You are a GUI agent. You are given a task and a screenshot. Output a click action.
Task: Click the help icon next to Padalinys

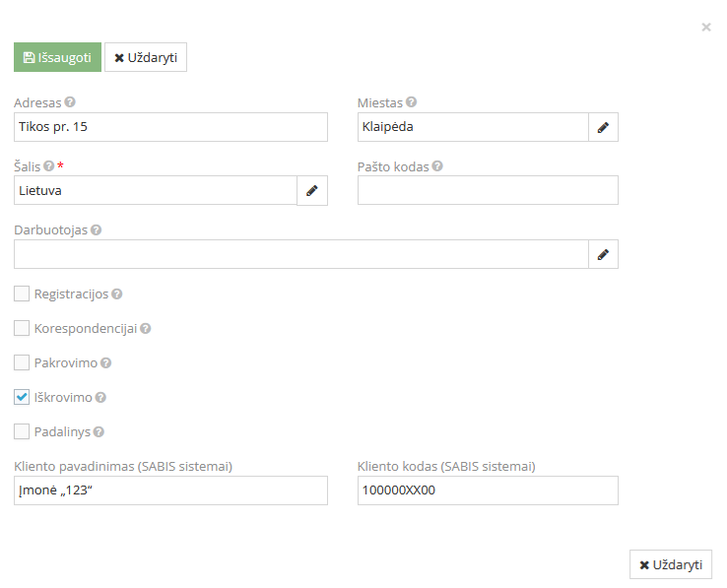point(99,431)
